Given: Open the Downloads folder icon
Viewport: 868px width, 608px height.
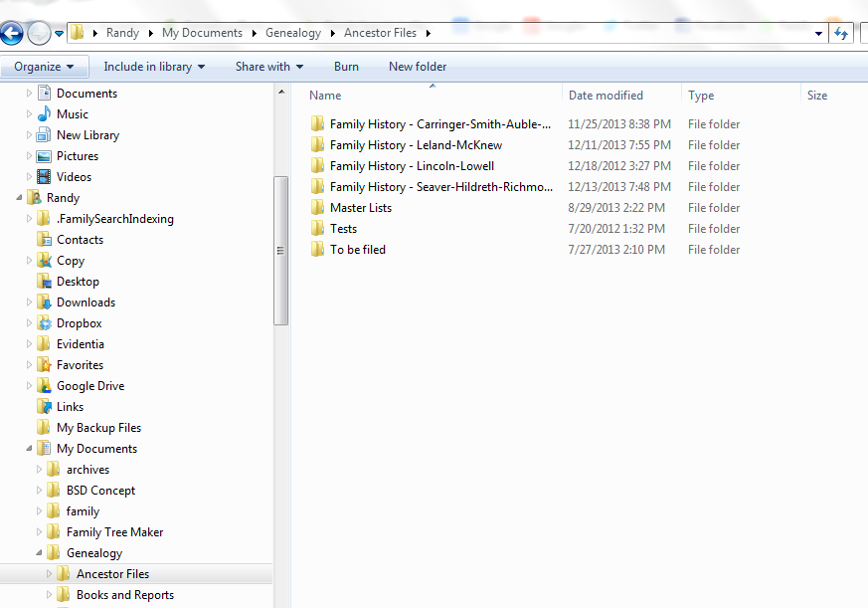Looking at the screenshot, I should click(48, 302).
